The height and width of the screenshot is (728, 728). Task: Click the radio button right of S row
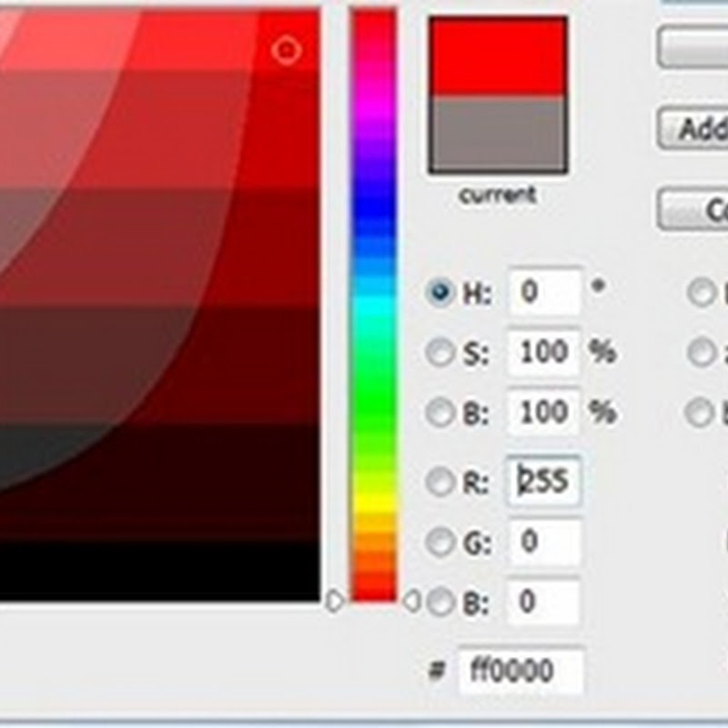[701, 353]
